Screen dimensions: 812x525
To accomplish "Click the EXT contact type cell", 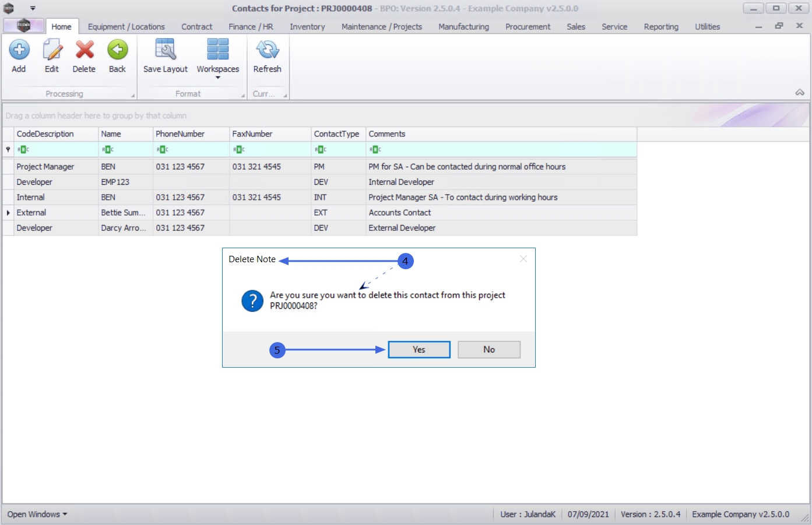I will (339, 213).
